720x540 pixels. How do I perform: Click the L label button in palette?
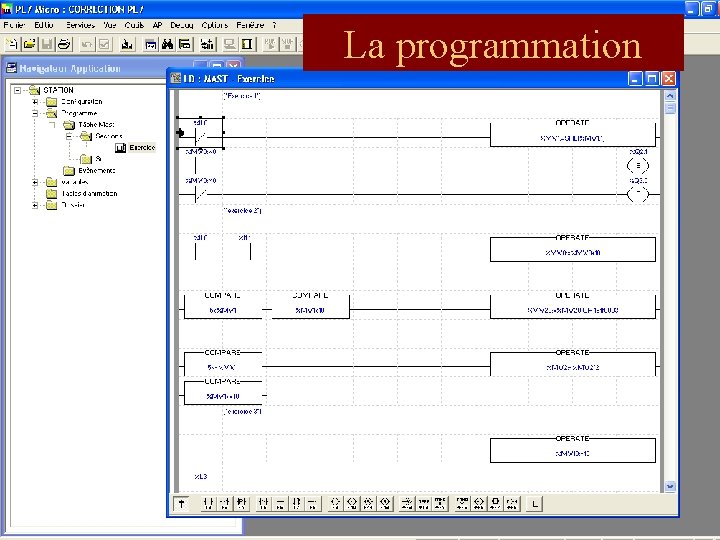(534, 504)
